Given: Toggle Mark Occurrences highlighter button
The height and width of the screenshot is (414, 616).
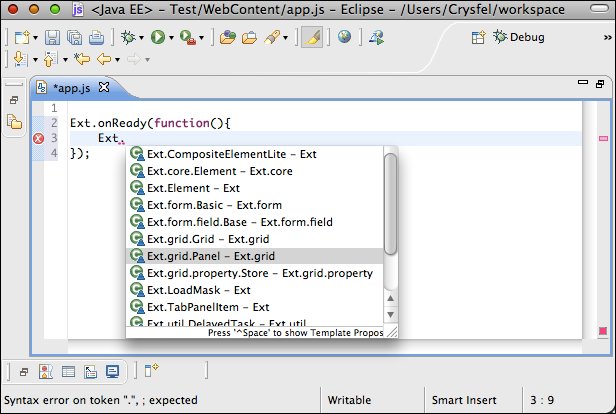Looking at the screenshot, I should click(x=312, y=37).
